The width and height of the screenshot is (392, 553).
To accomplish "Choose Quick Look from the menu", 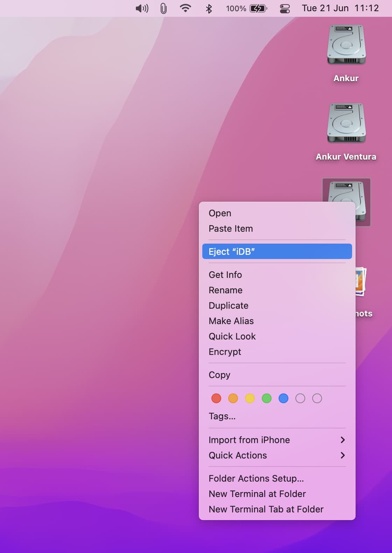I will [x=277, y=336].
